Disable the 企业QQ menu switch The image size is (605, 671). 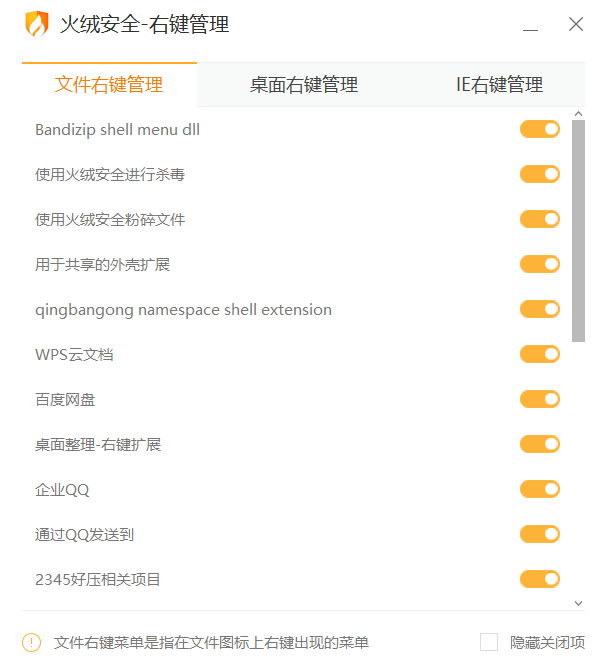[x=540, y=489]
